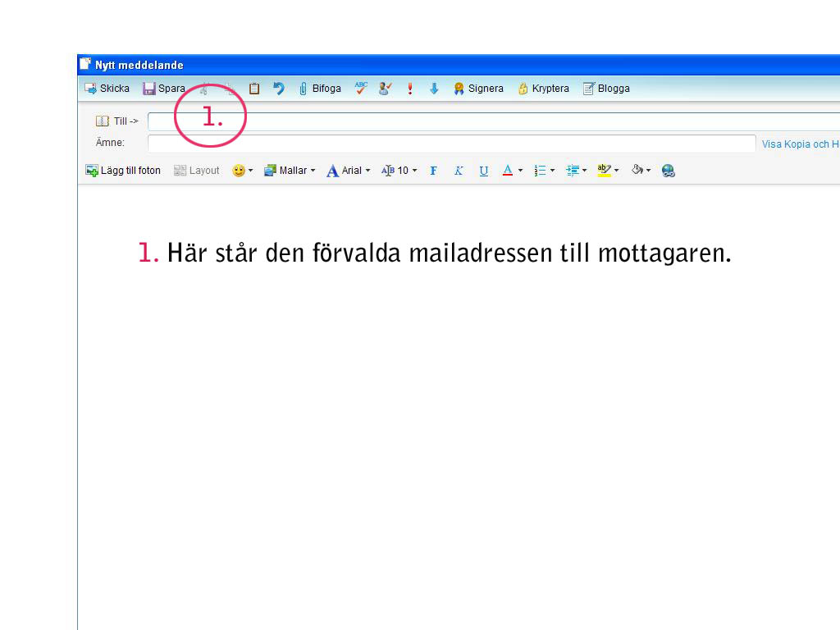Click the paste clipboard icon
Screen dimensions: 840x630
[x=254, y=89]
